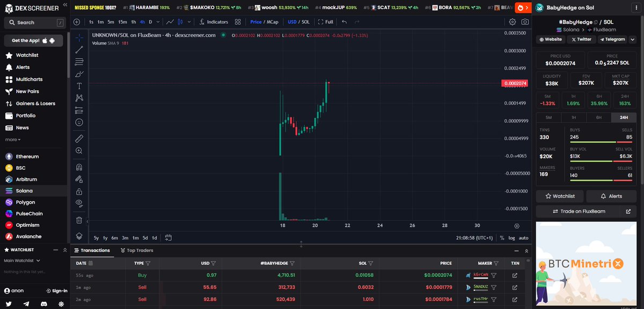The image size is (644, 309).
Task: Open the token Website link
Action: 550,39
